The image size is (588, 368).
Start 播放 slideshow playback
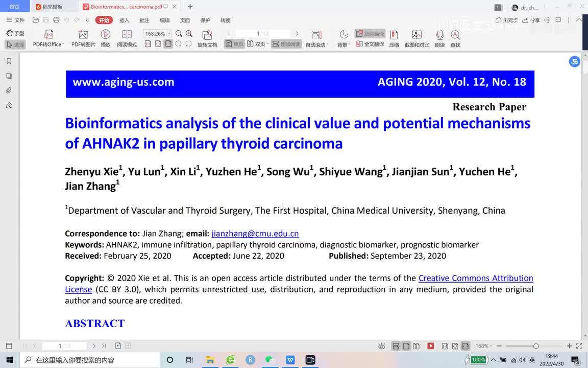click(x=105, y=38)
